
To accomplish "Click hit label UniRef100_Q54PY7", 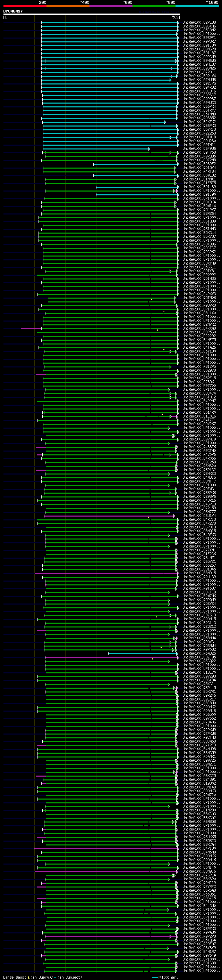I will (x=199, y=210).
